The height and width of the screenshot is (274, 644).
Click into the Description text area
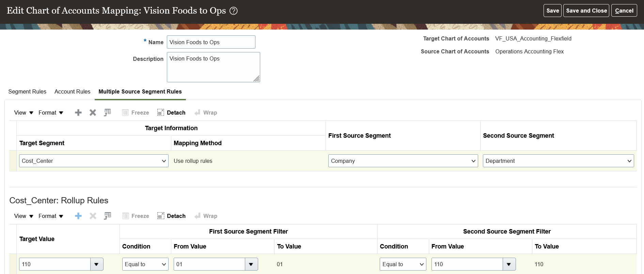213,67
